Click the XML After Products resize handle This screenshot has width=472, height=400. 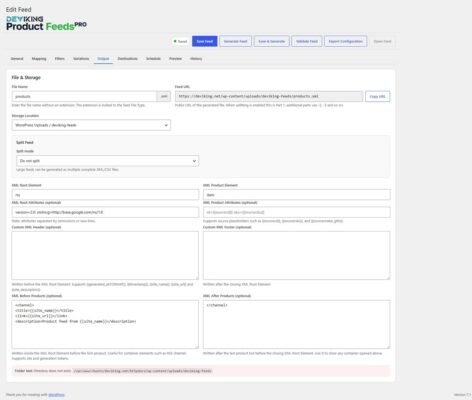coord(388,347)
